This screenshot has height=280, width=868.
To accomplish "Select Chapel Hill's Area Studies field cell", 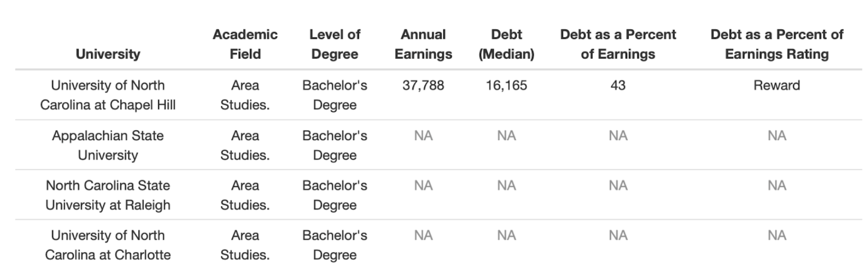I will coord(245,95).
